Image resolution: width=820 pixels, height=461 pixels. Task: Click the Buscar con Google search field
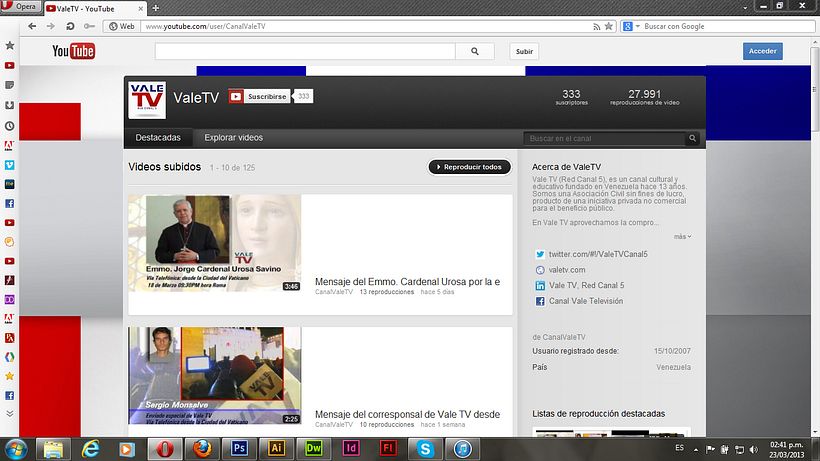click(x=727, y=26)
